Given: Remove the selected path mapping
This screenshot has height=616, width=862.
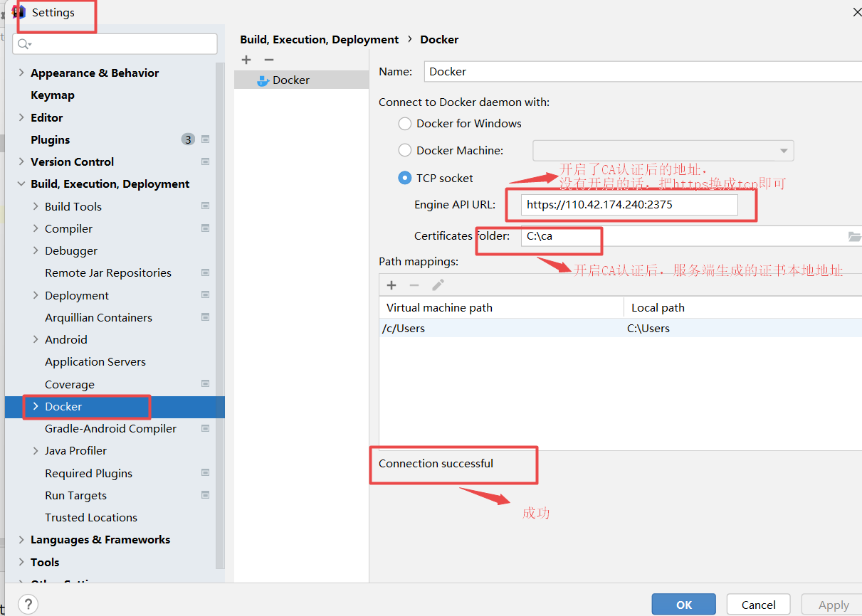Looking at the screenshot, I should coord(414,285).
